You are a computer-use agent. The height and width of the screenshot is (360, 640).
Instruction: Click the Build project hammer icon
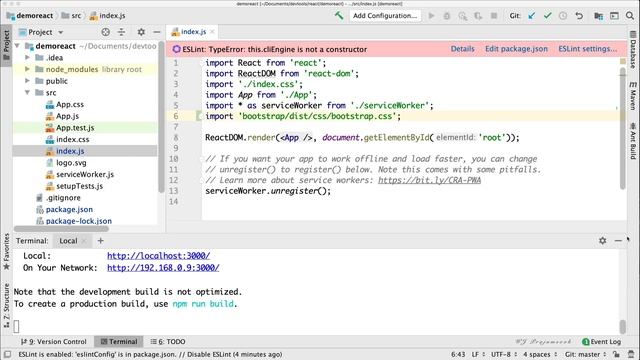[339, 16]
